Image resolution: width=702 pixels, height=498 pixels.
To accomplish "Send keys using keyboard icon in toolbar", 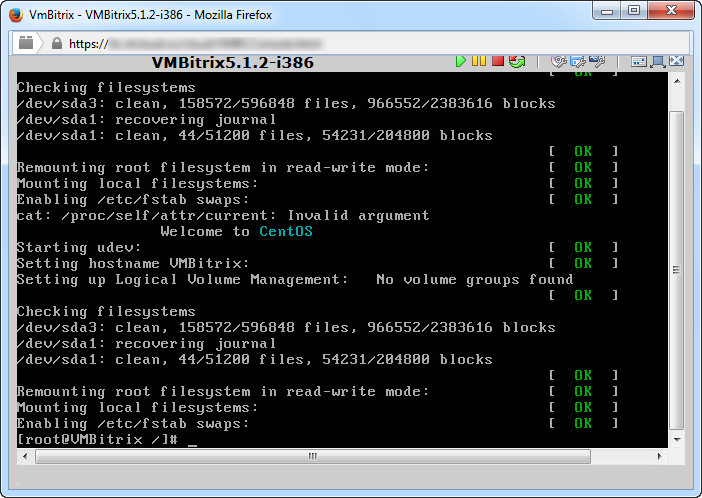I will click(x=638, y=62).
